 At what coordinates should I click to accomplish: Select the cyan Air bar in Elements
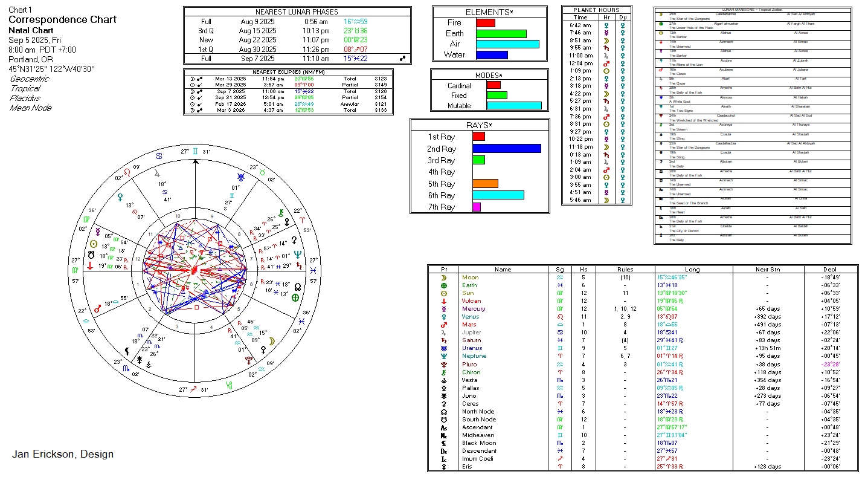[507, 44]
